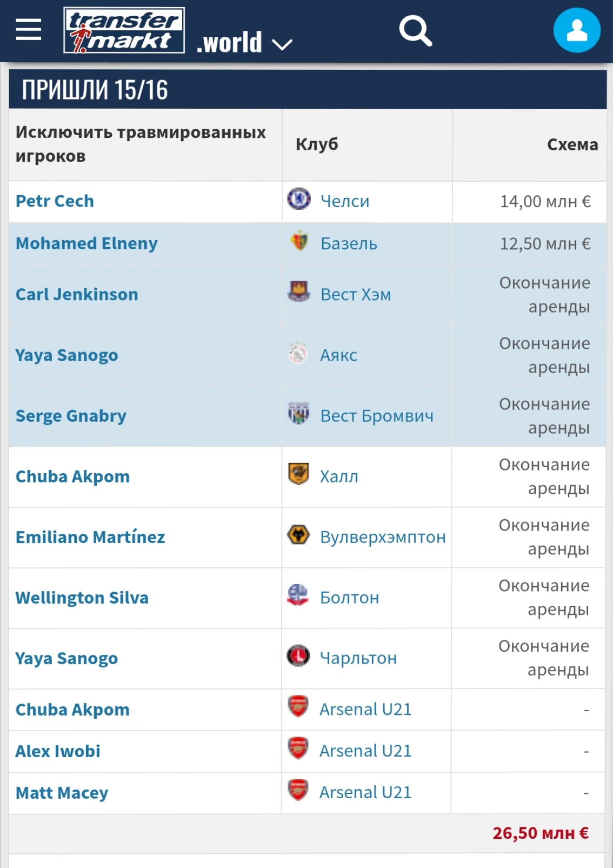Open the Вест Бромвич club link

pyautogui.click(x=377, y=416)
